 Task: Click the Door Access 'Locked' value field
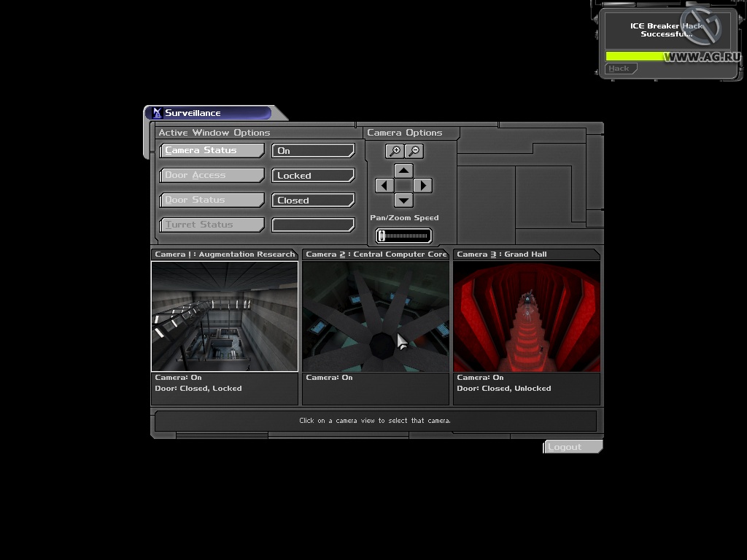[313, 176]
